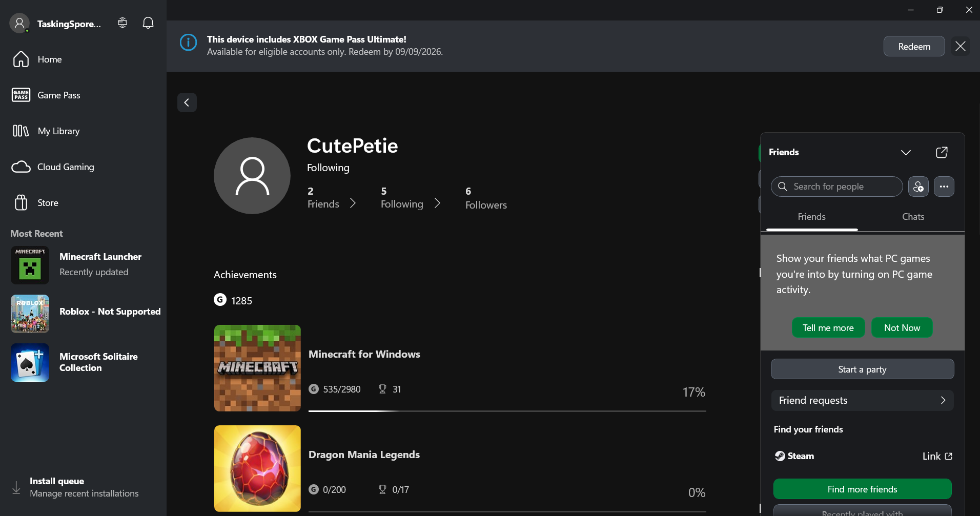Open the notifications bell
The width and height of the screenshot is (980, 516).
[148, 23]
